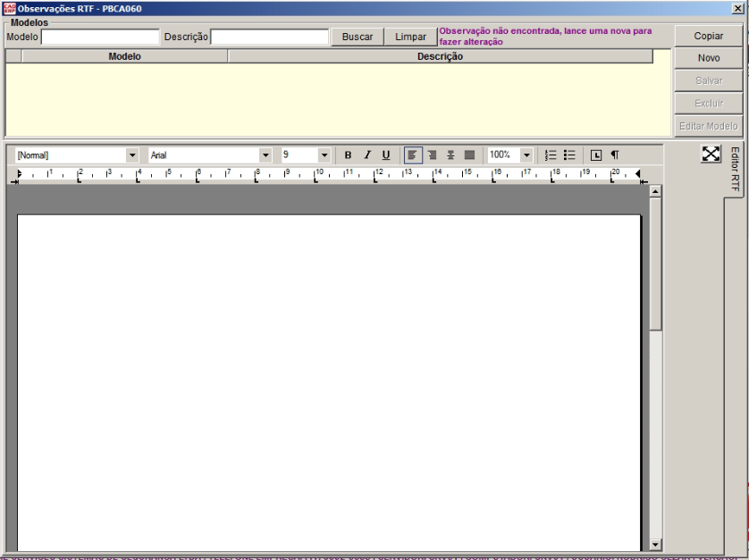Click the Salvar button
Image resolution: width=749 pixels, height=560 pixels.
(709, 80)
